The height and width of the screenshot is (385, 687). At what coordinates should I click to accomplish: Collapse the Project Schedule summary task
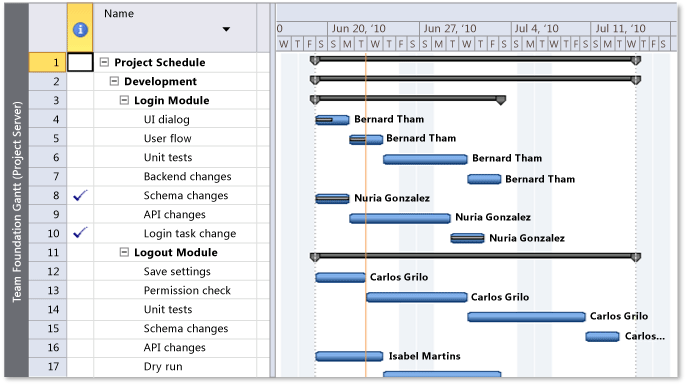pyautogui.click(x=104, y=62)
